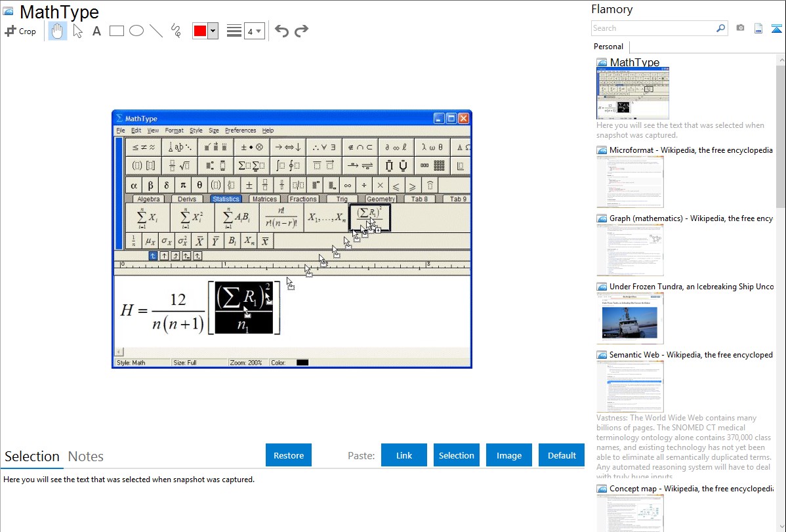786x532 pixels.
Task: Choose the text annotation tool
Action: [x=96, y=31]
